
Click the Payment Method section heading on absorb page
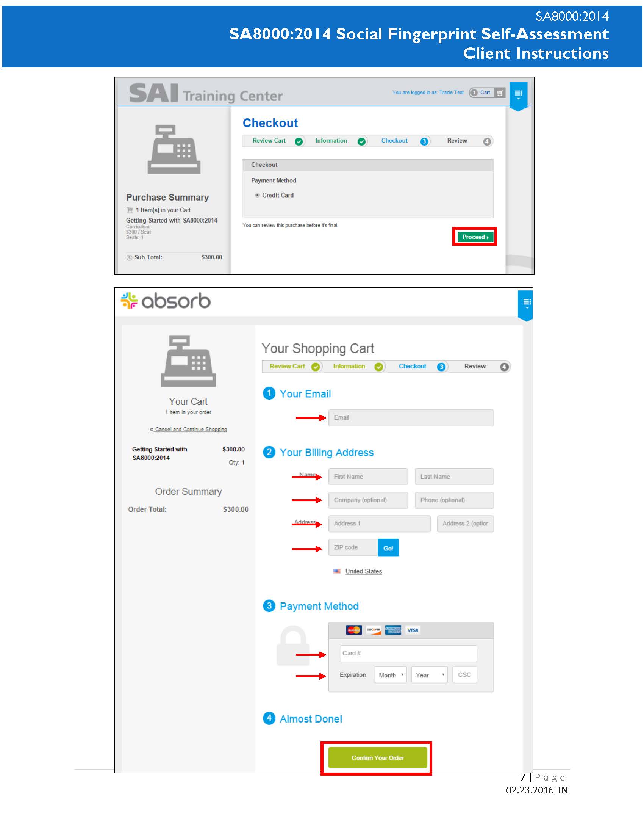point(319,607)
